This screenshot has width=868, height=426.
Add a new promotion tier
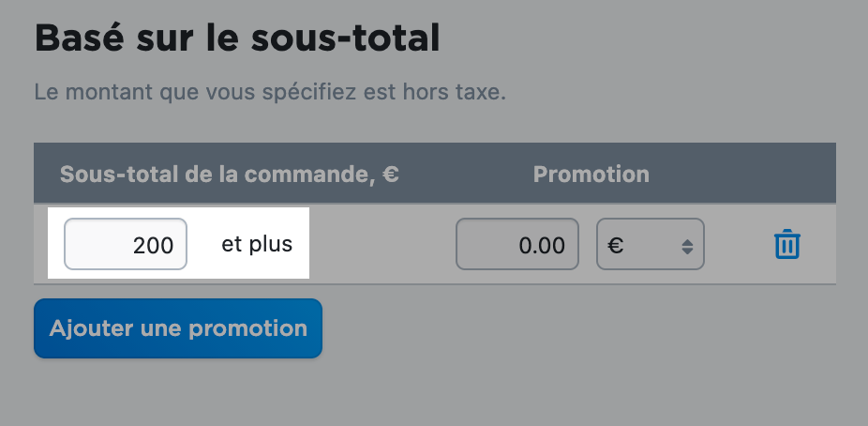click(178, 328)
